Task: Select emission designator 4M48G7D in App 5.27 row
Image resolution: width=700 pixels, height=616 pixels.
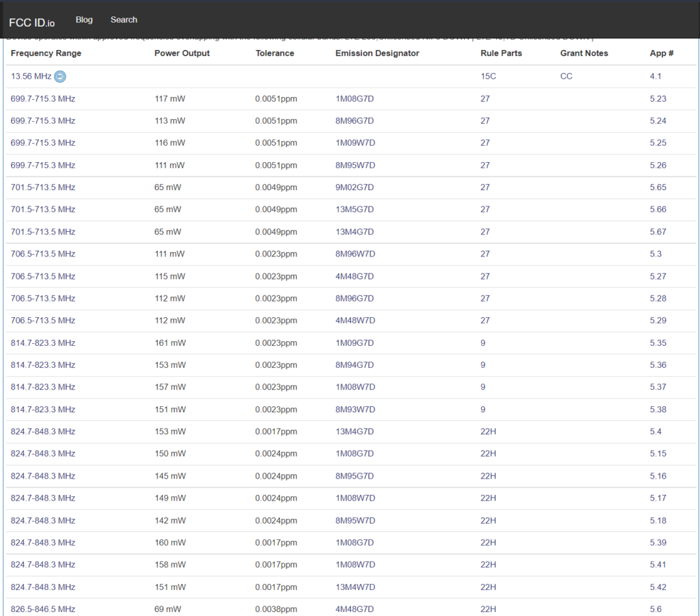Action: pos(355,276)
